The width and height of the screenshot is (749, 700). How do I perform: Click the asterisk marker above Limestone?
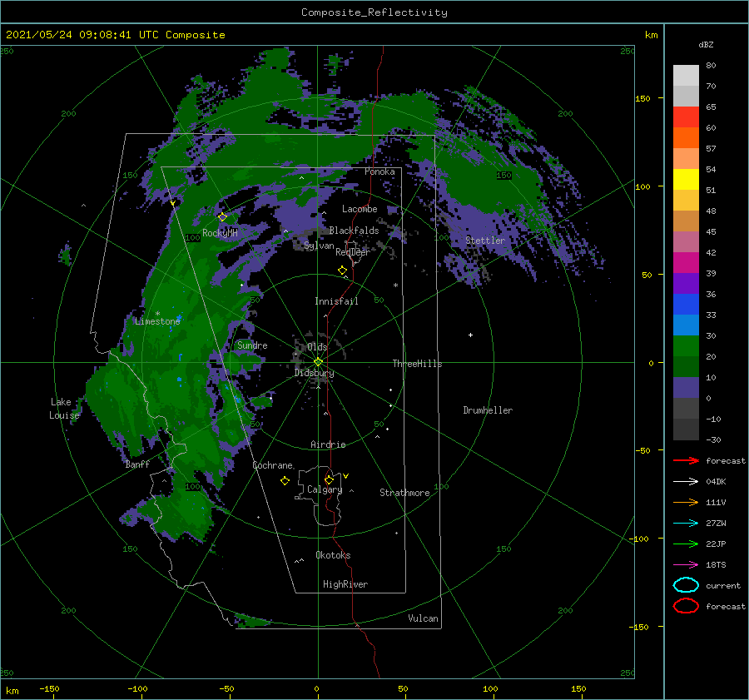pyautogui.click(x=157, y=314)
